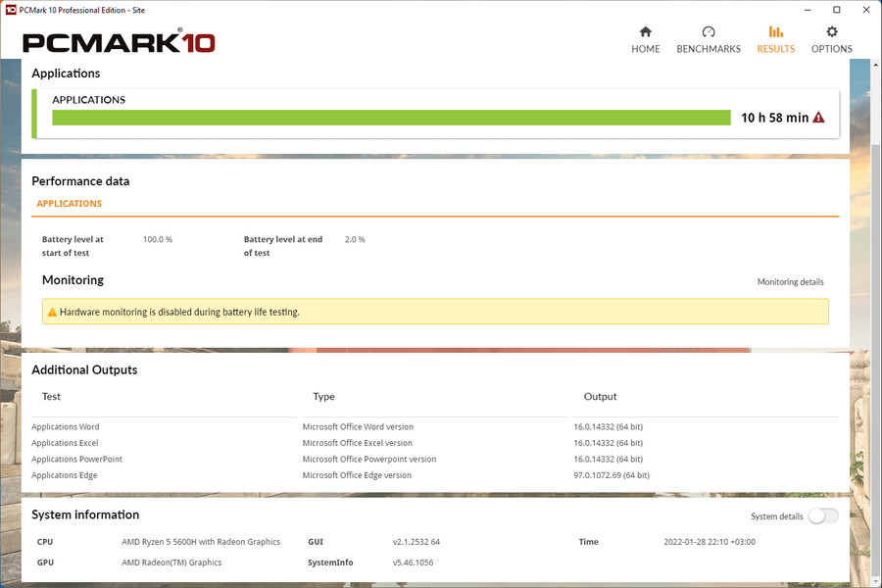Open the BENCHMARKS gauge icon
This screenshot has height=588, width=882.
709,31
